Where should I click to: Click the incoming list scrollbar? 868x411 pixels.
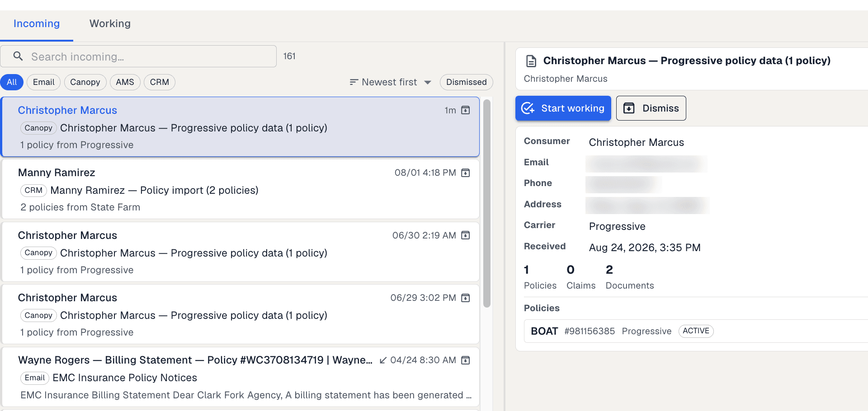click(487, 203)
